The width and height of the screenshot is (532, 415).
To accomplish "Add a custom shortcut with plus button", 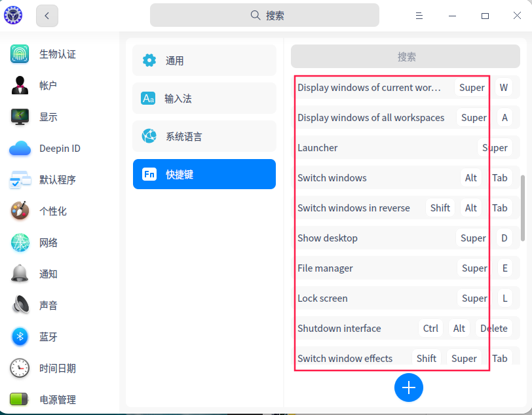I will click(409, 388).
